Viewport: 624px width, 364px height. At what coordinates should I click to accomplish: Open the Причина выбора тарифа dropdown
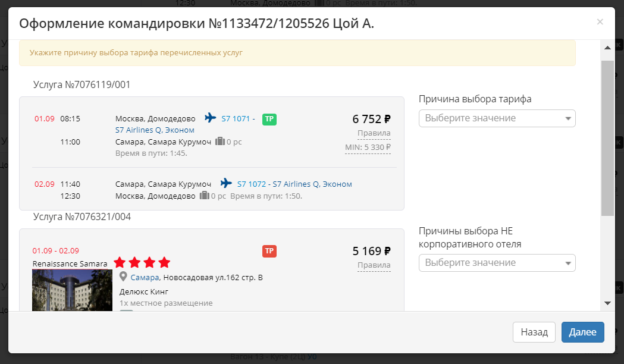click(x=497, y=118)
